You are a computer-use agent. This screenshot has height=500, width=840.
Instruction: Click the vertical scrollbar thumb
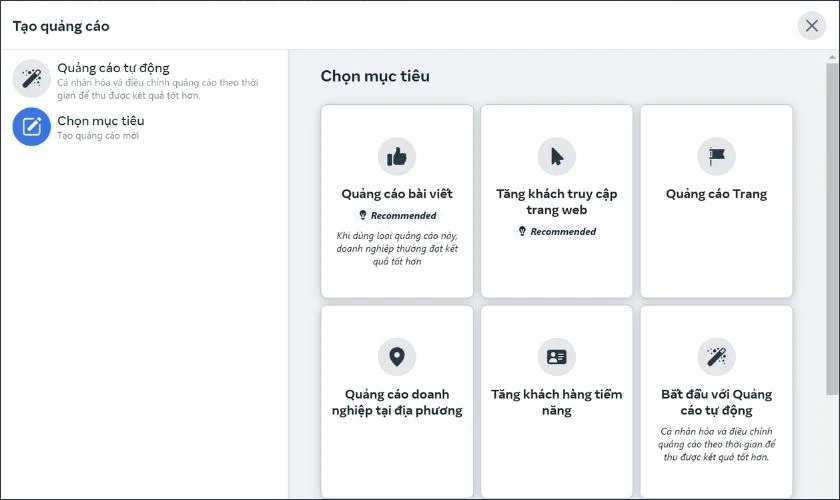pos(832,228)
